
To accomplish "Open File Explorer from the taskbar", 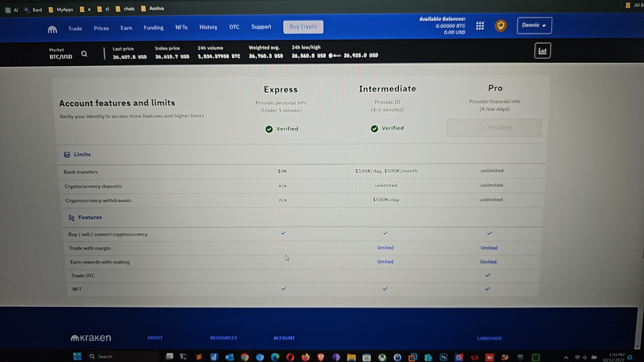I will pos(351,357).
